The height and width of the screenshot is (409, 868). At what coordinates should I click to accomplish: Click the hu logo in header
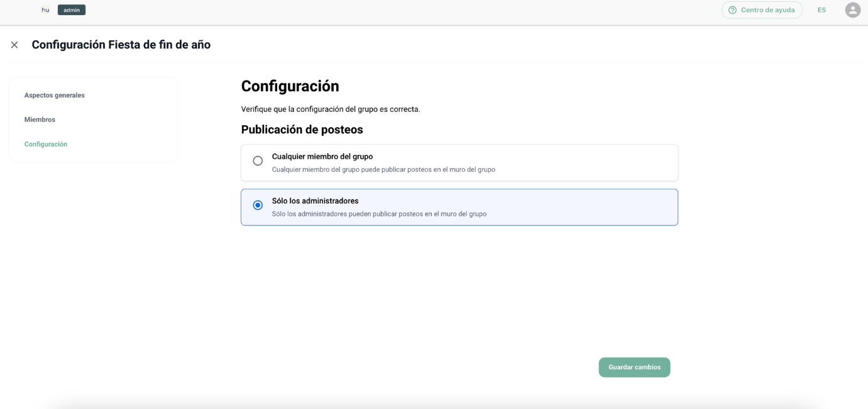[45, 10]
